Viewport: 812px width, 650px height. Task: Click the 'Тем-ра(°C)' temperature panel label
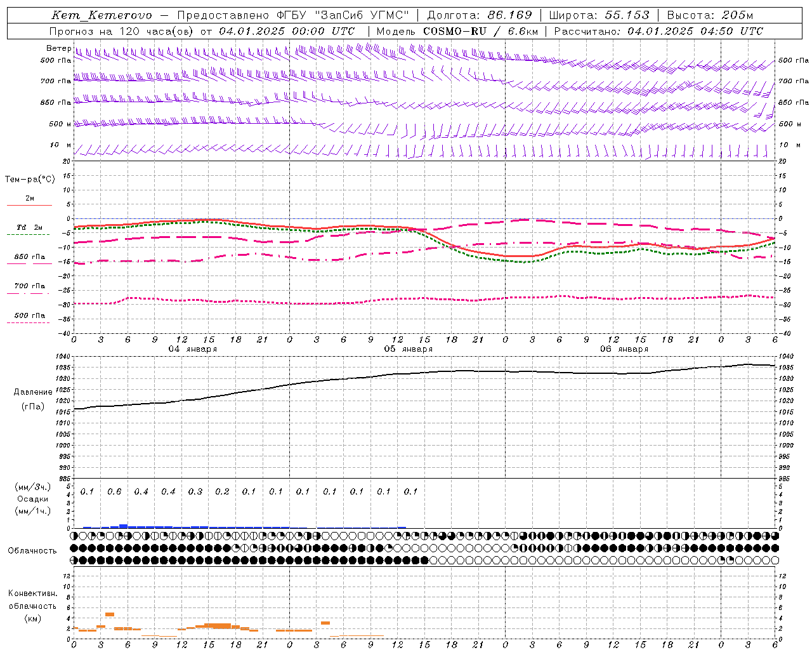30,180
